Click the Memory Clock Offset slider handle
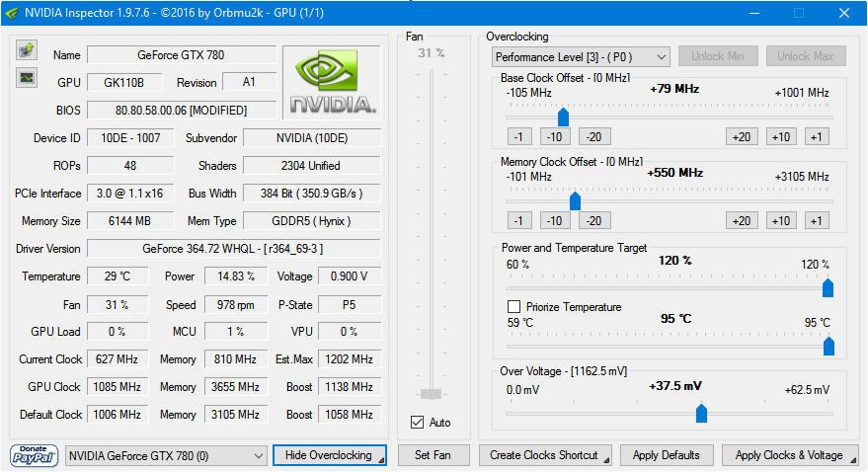 coord(575,200)
